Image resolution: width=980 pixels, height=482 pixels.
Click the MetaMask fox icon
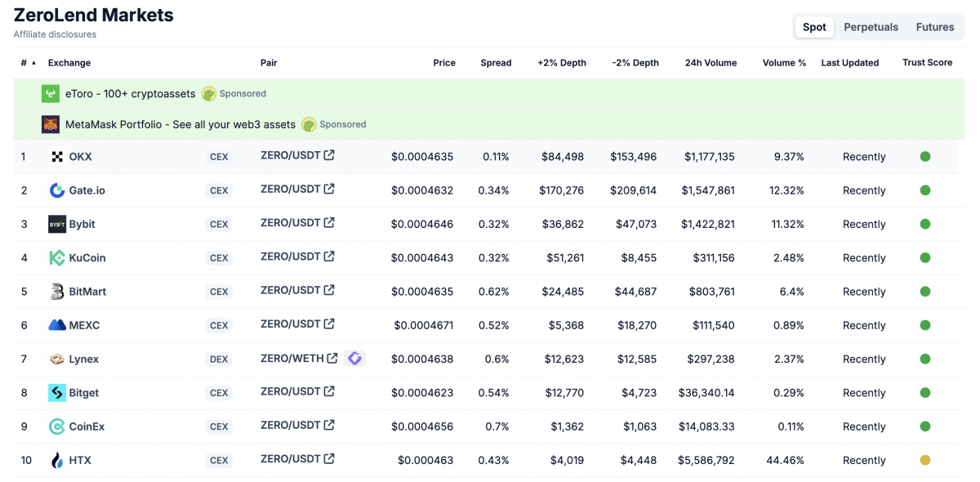click(x=50, y=124)
